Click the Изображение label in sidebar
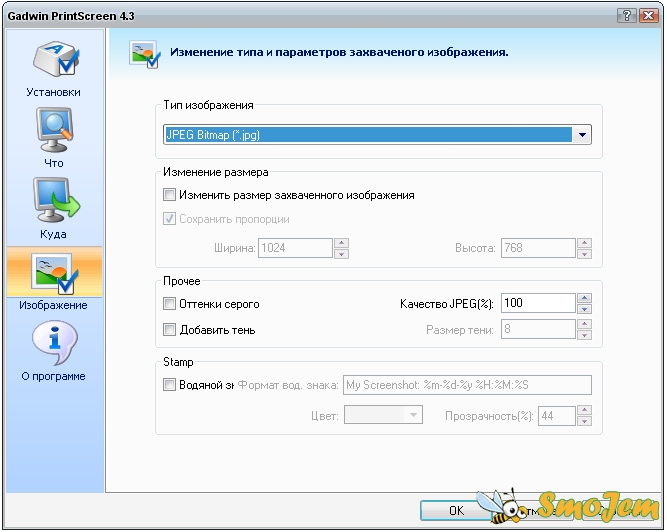Image resolution: width=667 pixels, height=532 pixels. [54, 305]
